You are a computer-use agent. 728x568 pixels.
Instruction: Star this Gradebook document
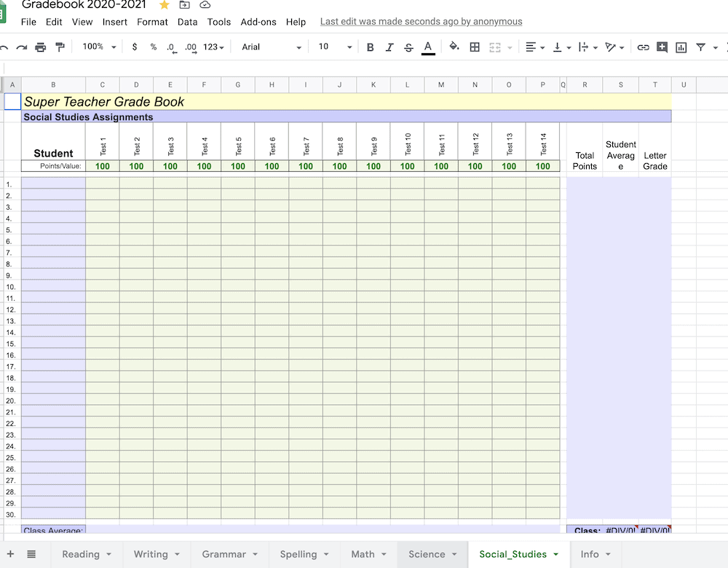click(x=165, y=5)
